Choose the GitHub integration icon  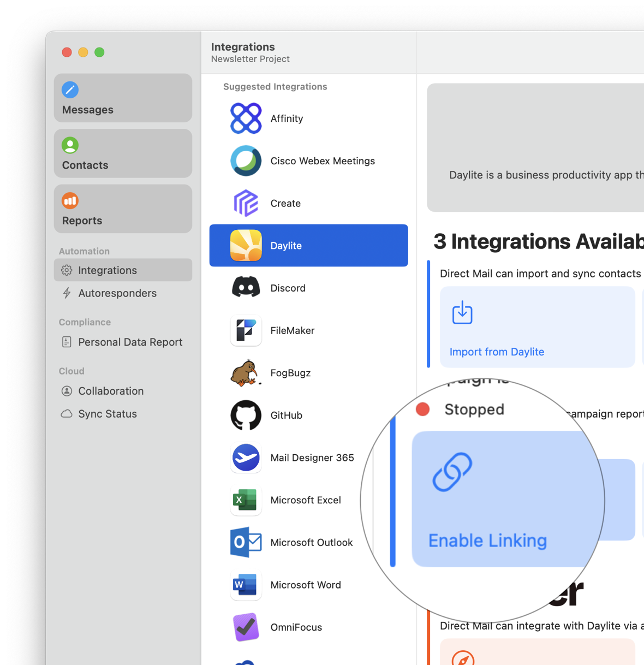(246, 415)
